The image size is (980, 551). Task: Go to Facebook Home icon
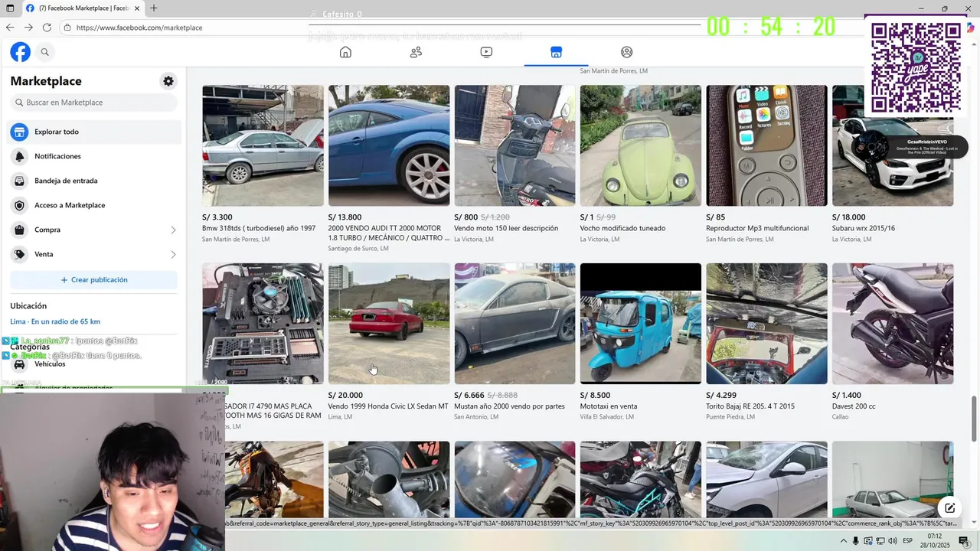tap(345, 52)
